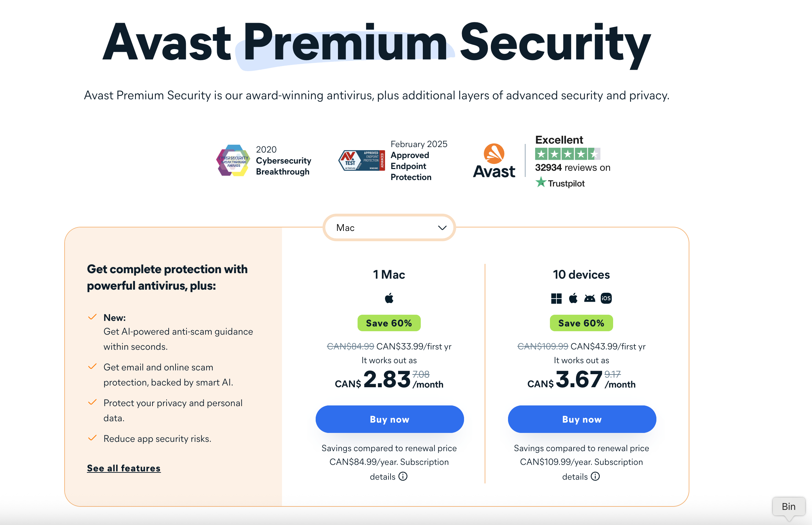Click the Trustpilot five-star rating bar
The image size is (812, 525).
[x=567, y=154]
